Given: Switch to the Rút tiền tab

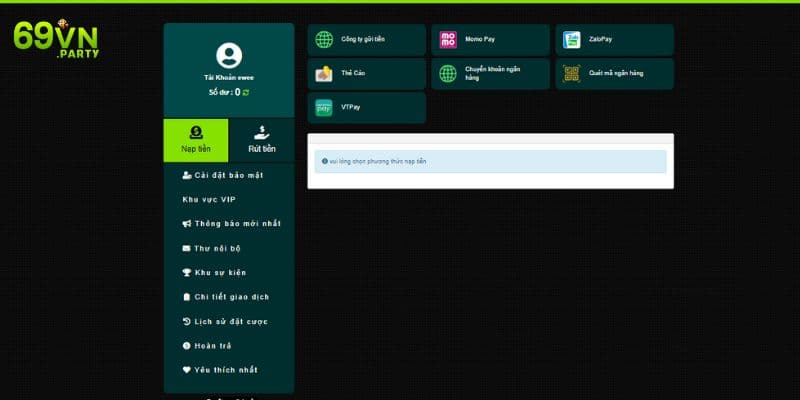Looking at the screenshot, I should 262,140.
